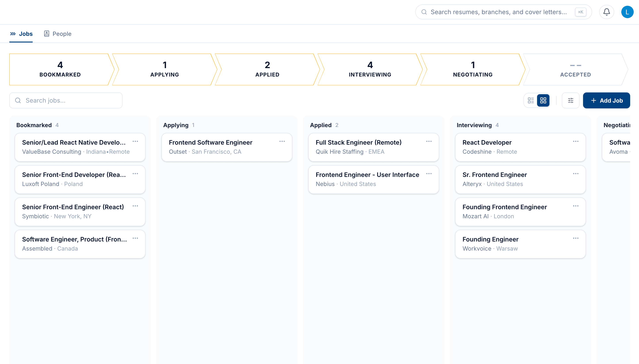Open Frontend Software Engineer at Outset
Screen dimensions: 639x364
227,147
